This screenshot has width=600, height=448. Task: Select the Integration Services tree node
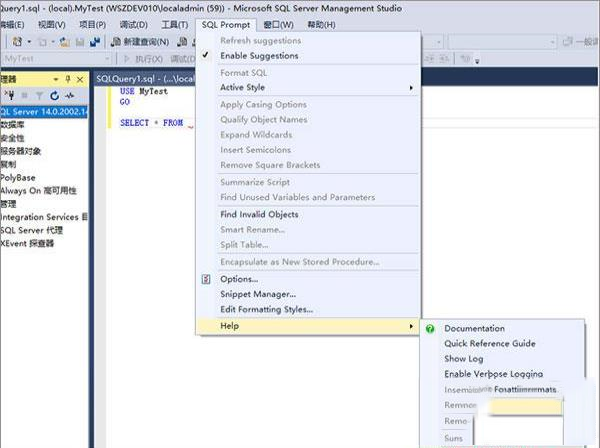[44, 217]
